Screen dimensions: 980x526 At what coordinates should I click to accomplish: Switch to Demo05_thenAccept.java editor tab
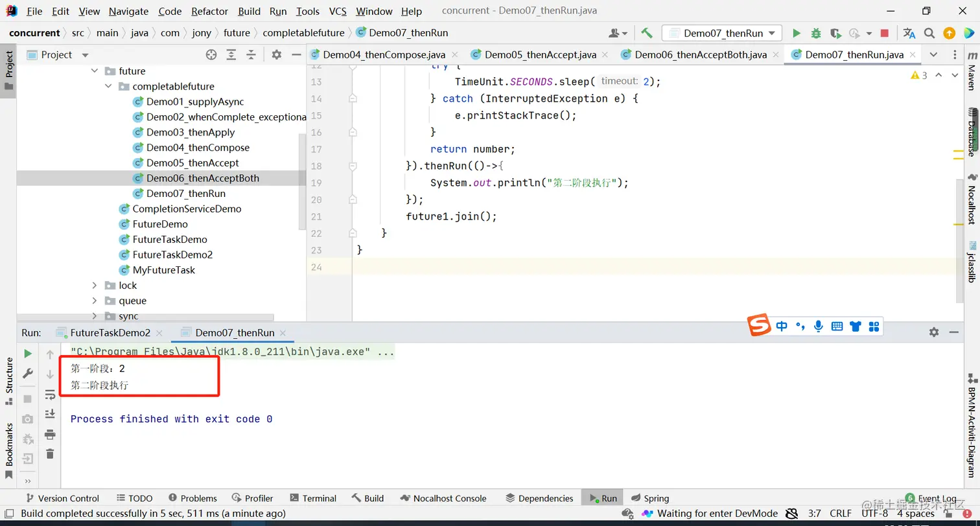541,55
